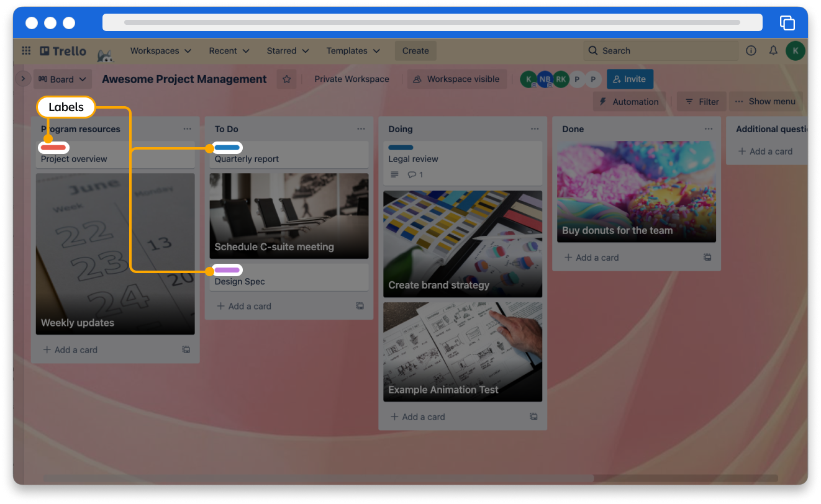Click the description icon on Legal review

pyautogui.click(x=394, y=175)
